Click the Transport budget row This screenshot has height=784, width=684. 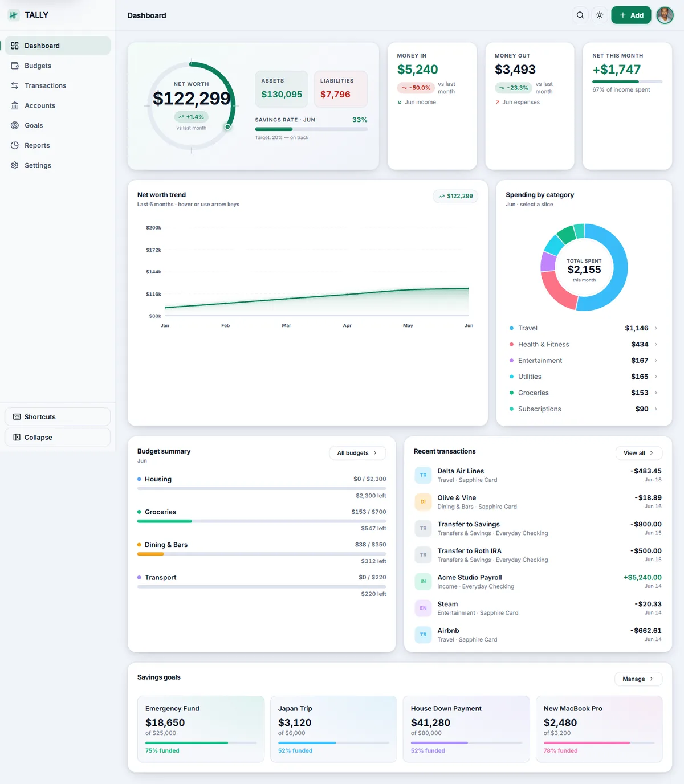pyautogui.click(x=262, y=585)
